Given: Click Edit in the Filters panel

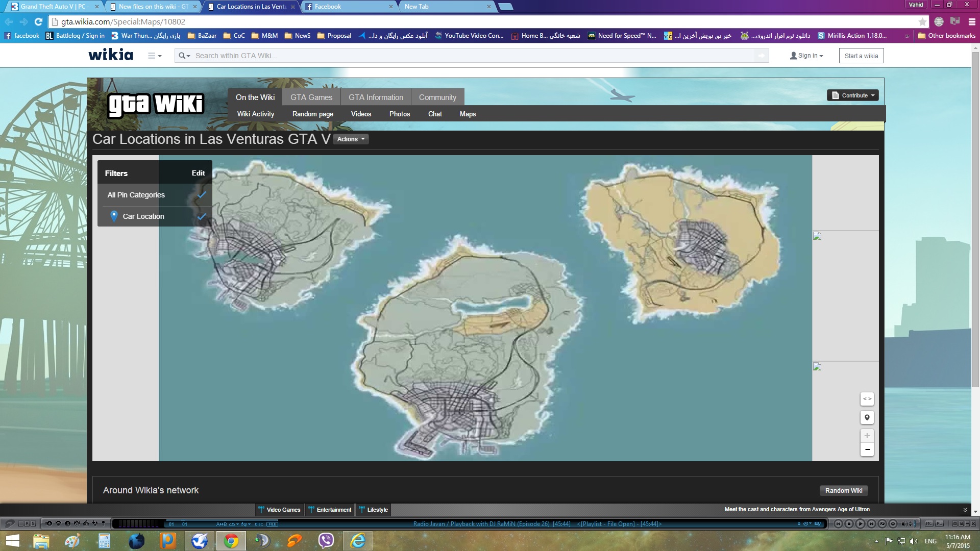Looking at the screenshot, I should pyautogui.click(x=198, y=173).
